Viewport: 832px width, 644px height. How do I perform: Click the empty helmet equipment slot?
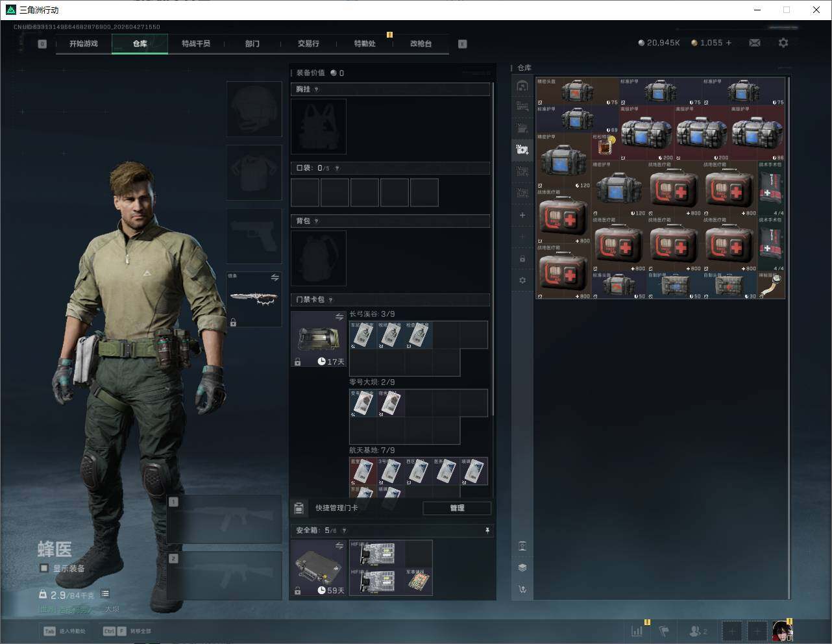(x=254, y=109)
